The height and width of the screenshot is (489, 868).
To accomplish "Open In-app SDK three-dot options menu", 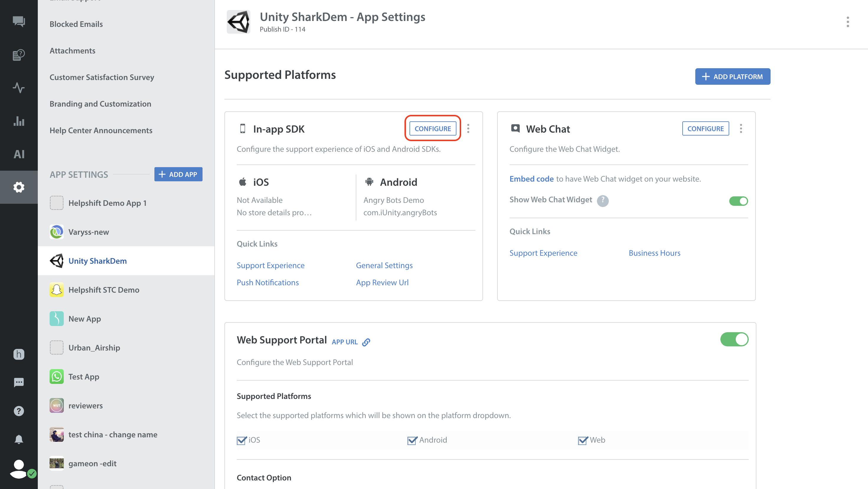I will 468,128.
